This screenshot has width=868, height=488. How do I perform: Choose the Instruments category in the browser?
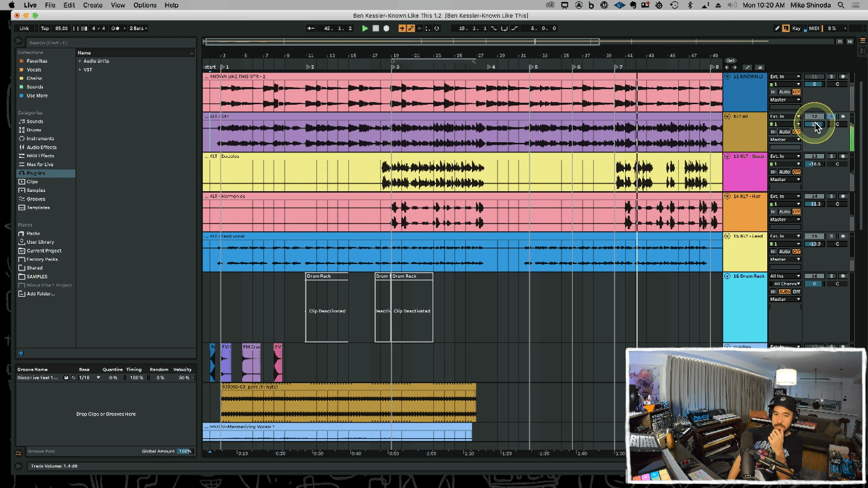tap(40, 139)
